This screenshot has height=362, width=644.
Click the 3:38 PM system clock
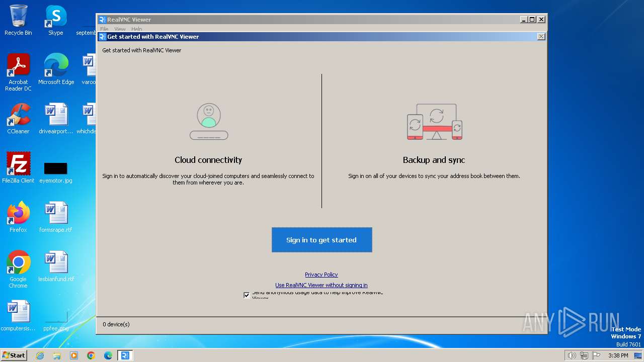618,355
